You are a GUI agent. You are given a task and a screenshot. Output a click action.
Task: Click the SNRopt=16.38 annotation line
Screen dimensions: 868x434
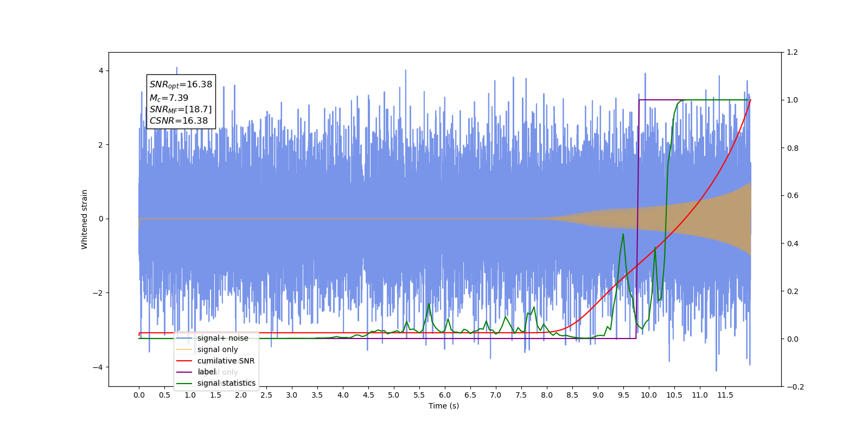[x=181, y=85]
